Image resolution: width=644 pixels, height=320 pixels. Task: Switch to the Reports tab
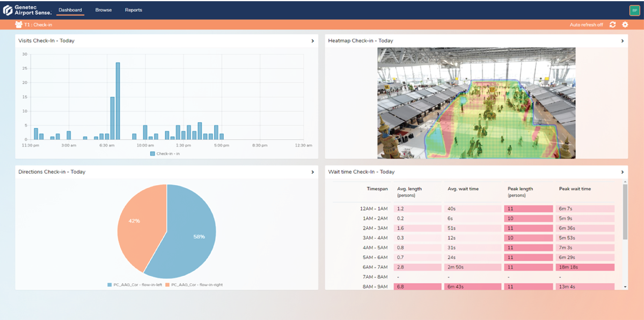(x=133, y=10)
